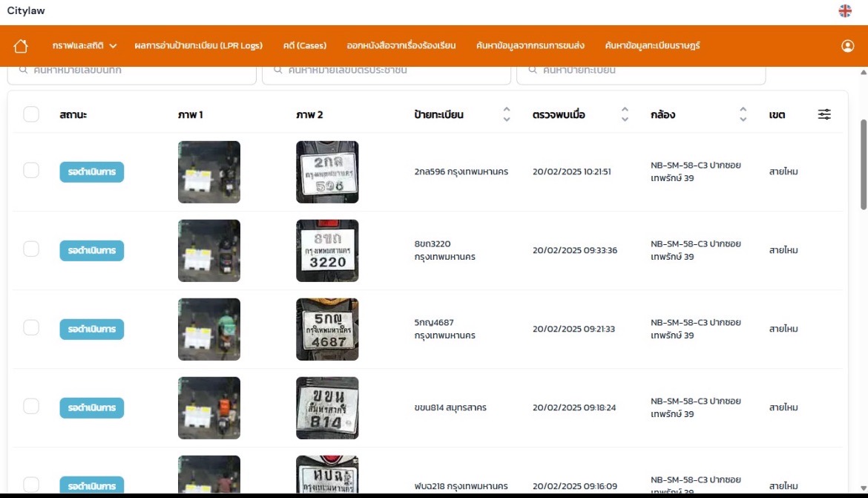
Task: Open LPR Logs menu item
Action: click(x=198, y=45)
